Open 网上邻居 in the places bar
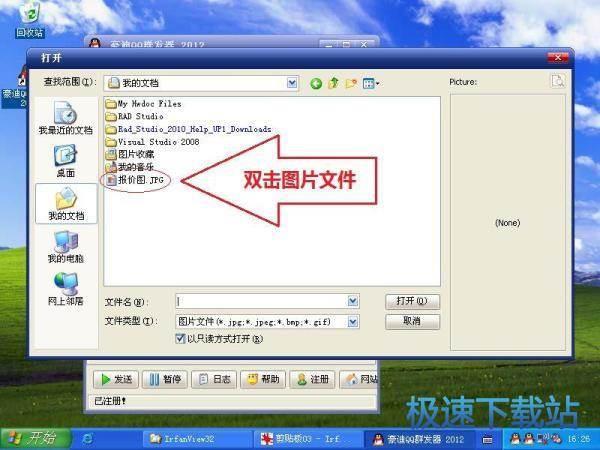Screen dimensions: 600x450 tap(65, 289)
